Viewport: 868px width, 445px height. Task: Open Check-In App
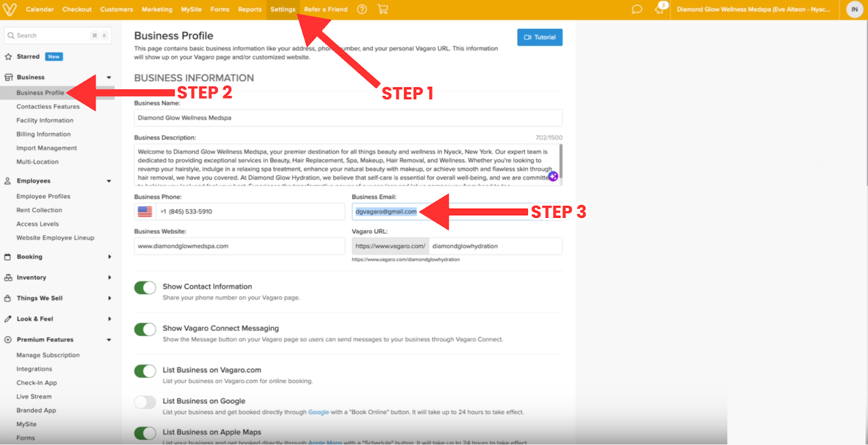(x=36, y=383)
